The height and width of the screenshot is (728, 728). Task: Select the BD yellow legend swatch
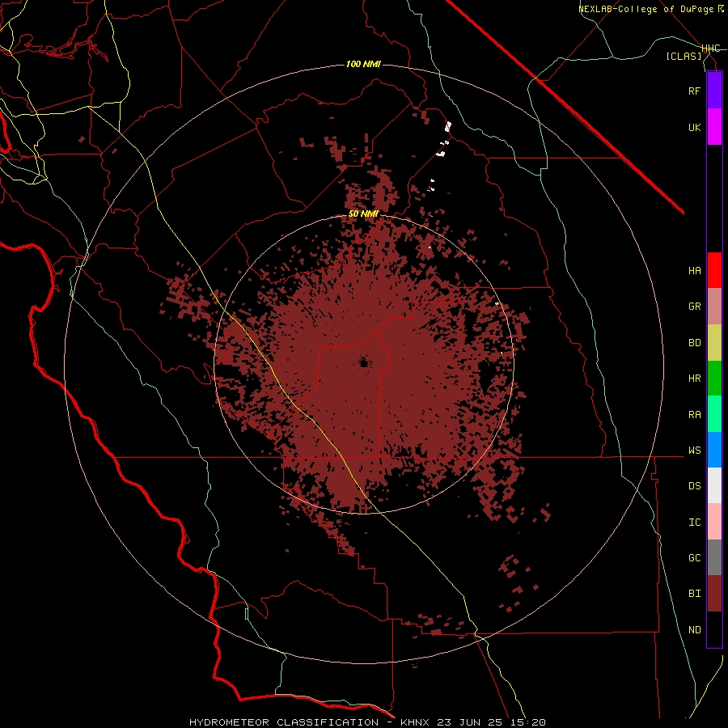click(714, 343)
